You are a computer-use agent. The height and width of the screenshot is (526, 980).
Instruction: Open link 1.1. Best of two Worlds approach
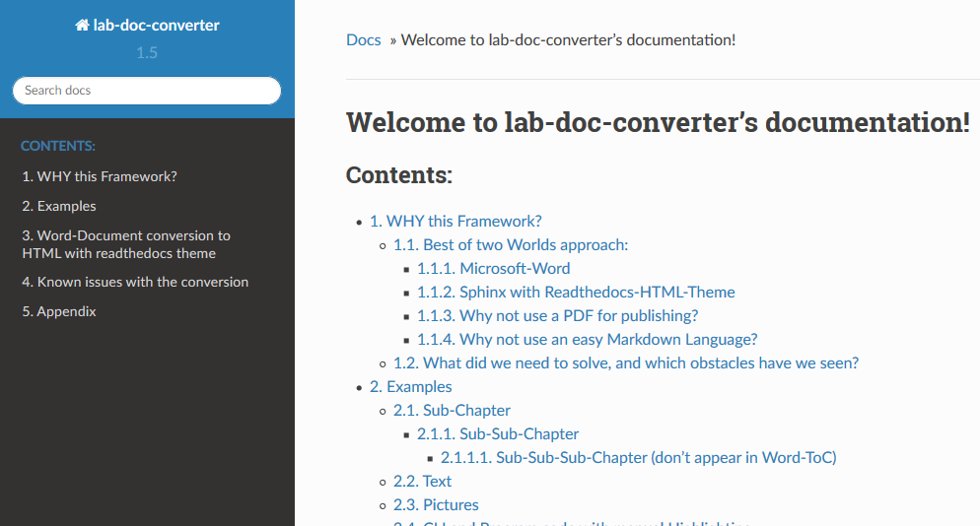click(x=511, y=245)
